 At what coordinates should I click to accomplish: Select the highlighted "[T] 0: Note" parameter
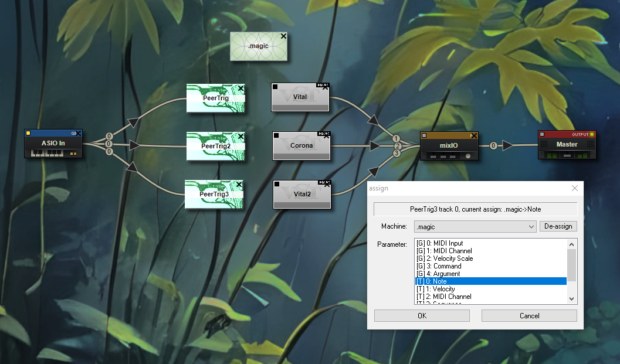(x=491, y=281)
